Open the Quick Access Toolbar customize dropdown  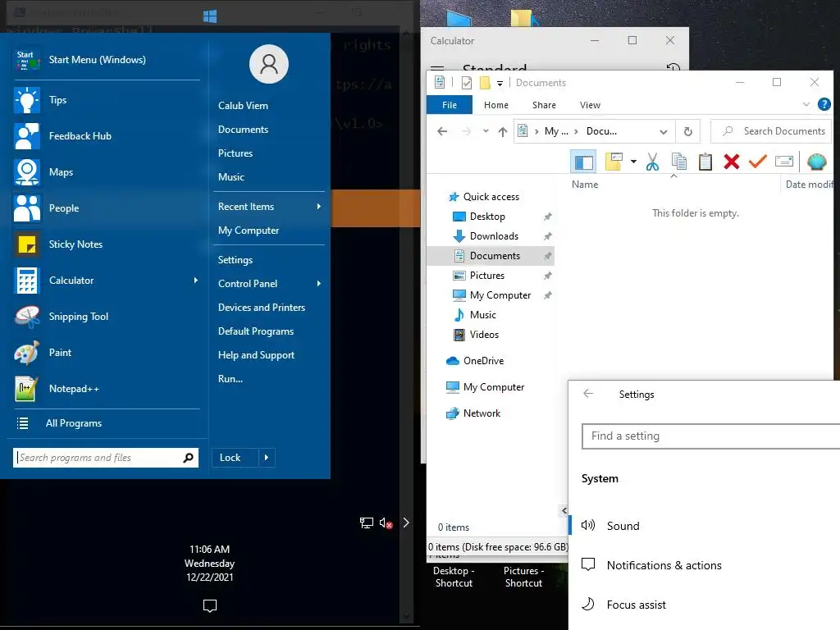coord(500,83)
